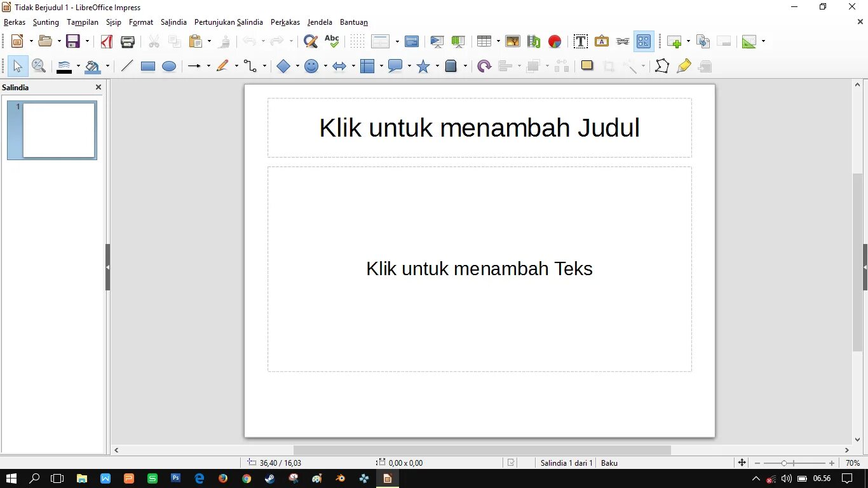The image size is (868, 488).
Task: Expand the New document dropdown arrow
Action: (x=31, y=41)
